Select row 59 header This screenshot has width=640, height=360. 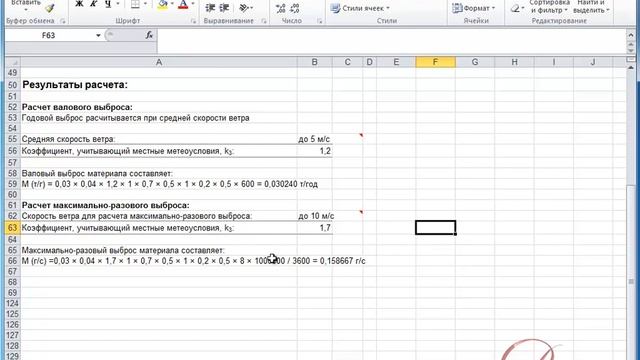[x=13, y=184]
